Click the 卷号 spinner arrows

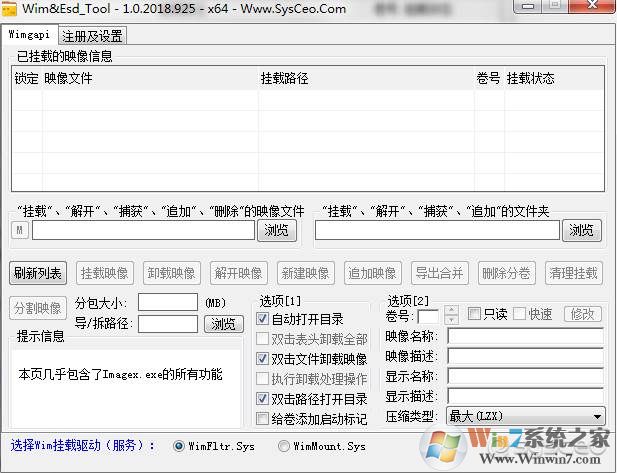coord(451,314)
